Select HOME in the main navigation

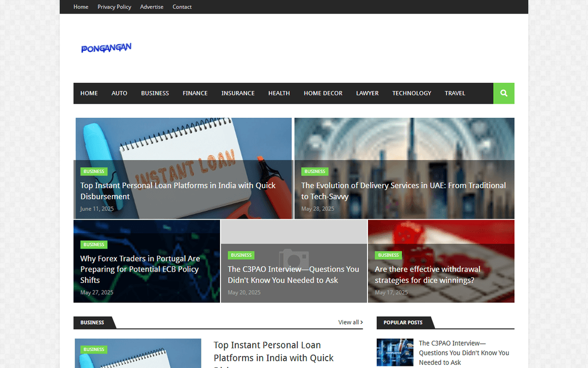[89, 93]
